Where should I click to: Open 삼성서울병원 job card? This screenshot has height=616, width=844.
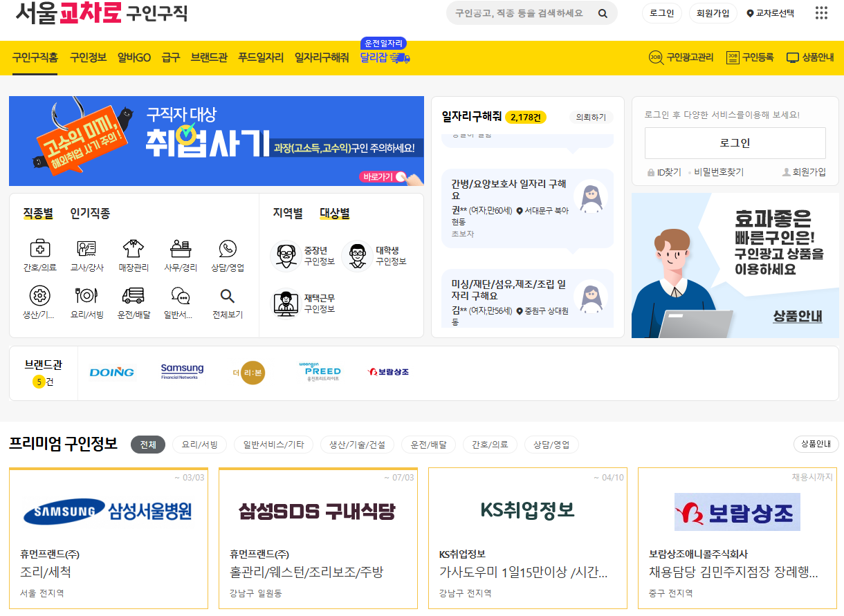click(x=109, y=538)
